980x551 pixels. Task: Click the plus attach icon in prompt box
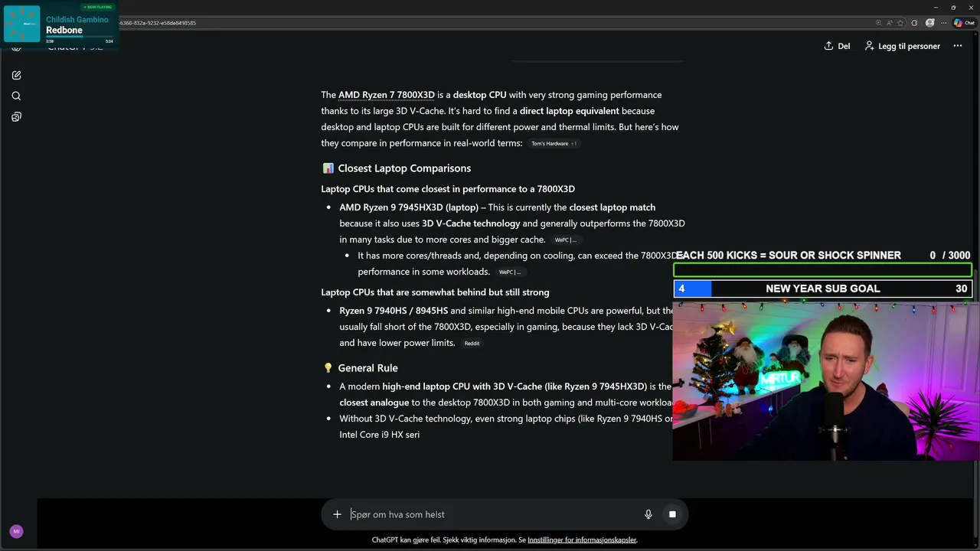coord(337,514)
